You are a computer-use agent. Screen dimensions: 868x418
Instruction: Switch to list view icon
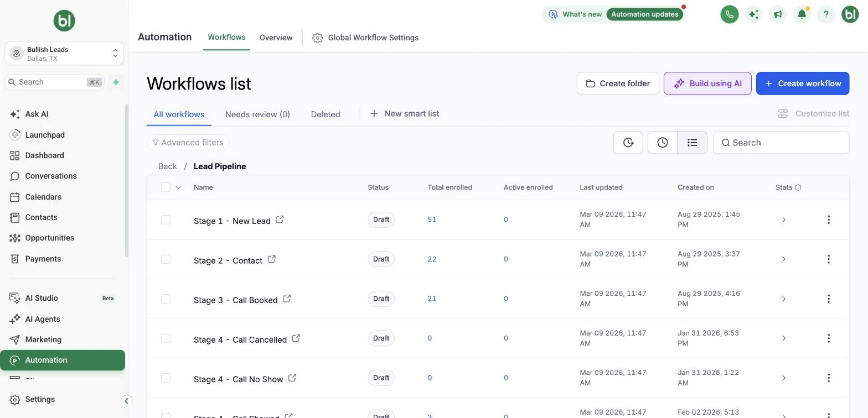(692, 143)
